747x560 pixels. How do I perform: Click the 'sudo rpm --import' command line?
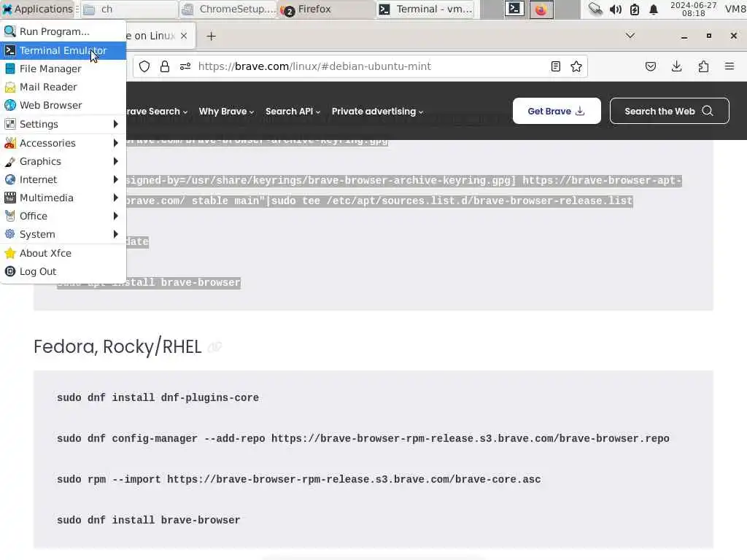tap(298, 480)
